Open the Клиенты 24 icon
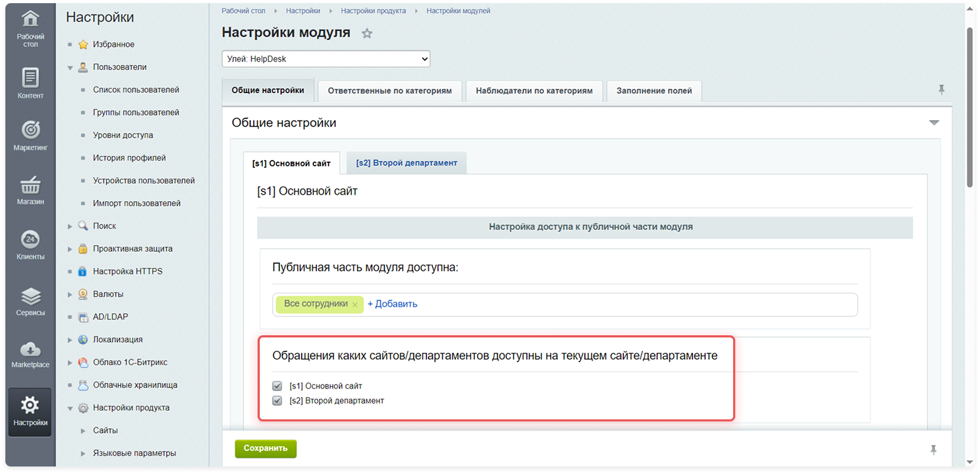Image resolution: width=980 pixels, height=474 pixels. [x=31, y=239]
